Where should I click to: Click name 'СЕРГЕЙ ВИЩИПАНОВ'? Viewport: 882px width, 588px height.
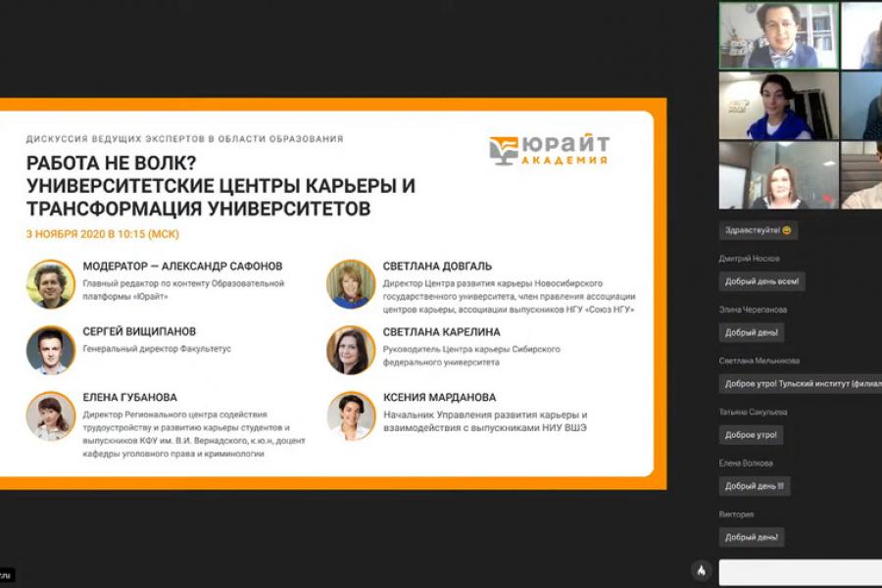pyautogui.click(x=139, y=332)
